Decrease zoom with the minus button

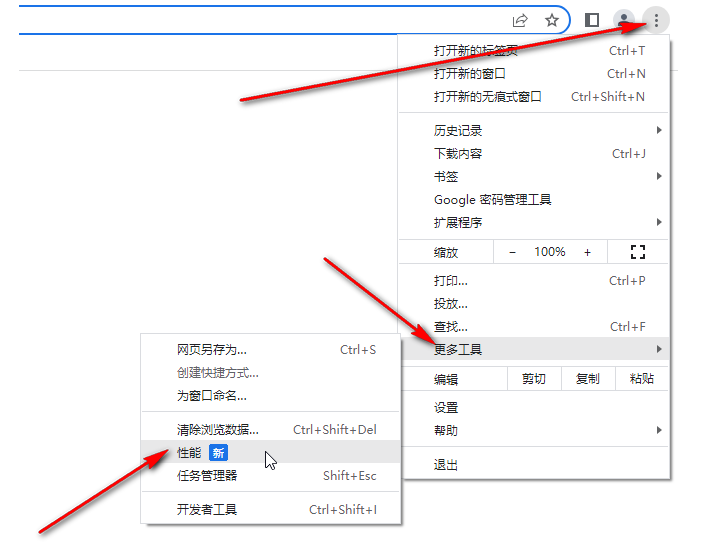512,252
